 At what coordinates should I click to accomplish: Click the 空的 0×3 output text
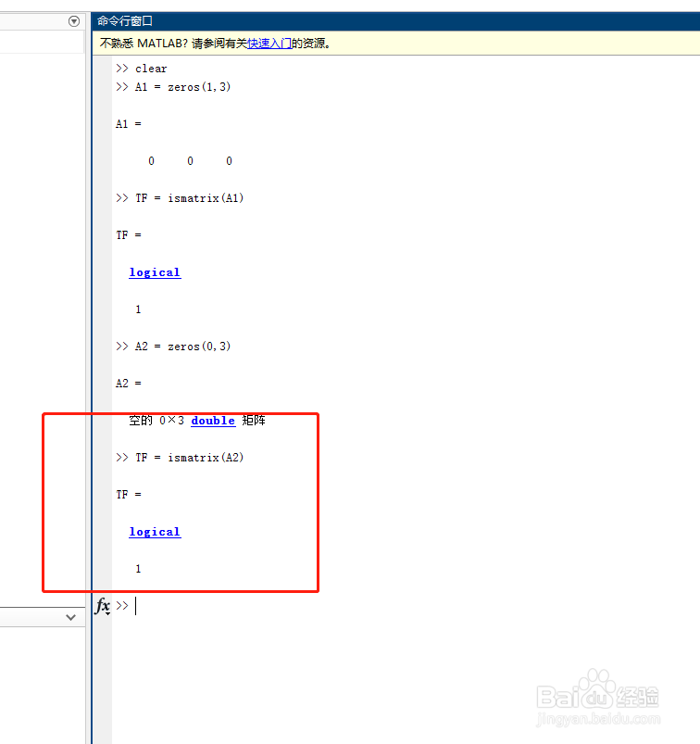156,421
